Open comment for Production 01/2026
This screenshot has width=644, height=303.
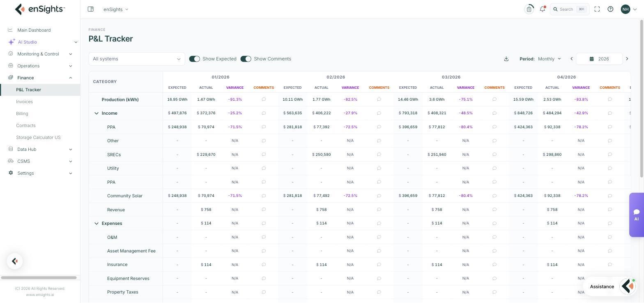(264, 99)
